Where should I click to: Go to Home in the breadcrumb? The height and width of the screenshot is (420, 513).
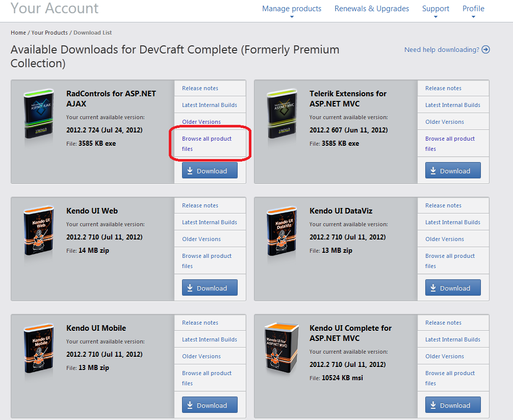coord(18,33)
